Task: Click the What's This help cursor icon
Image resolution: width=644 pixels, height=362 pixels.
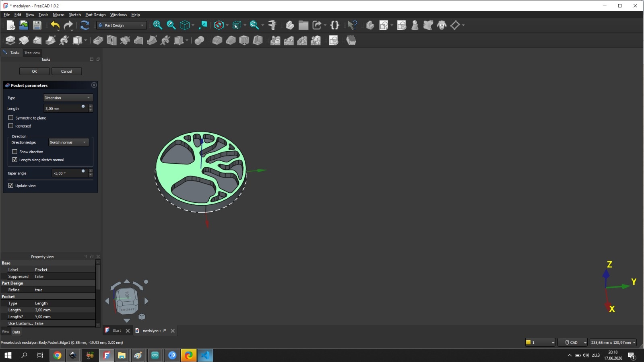Action: coord(352,25)
